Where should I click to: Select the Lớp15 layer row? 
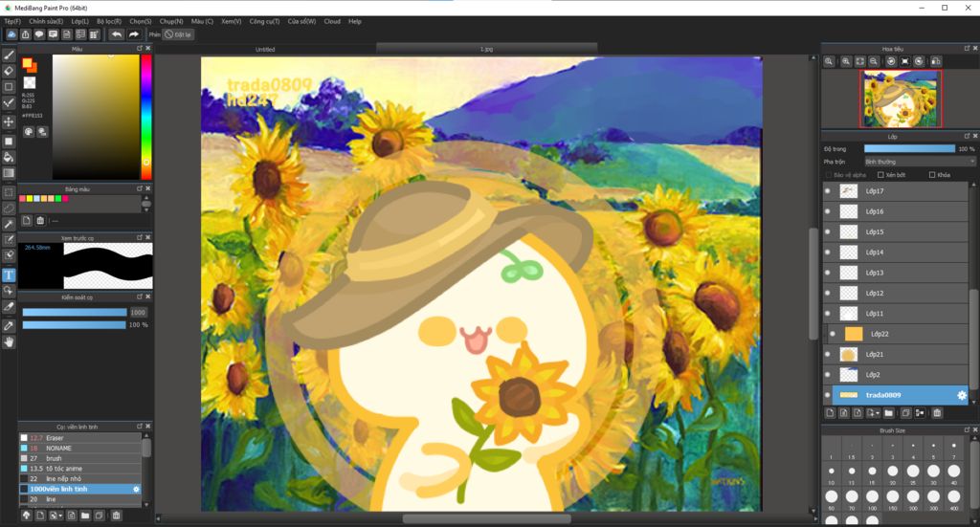click(895, 231)
